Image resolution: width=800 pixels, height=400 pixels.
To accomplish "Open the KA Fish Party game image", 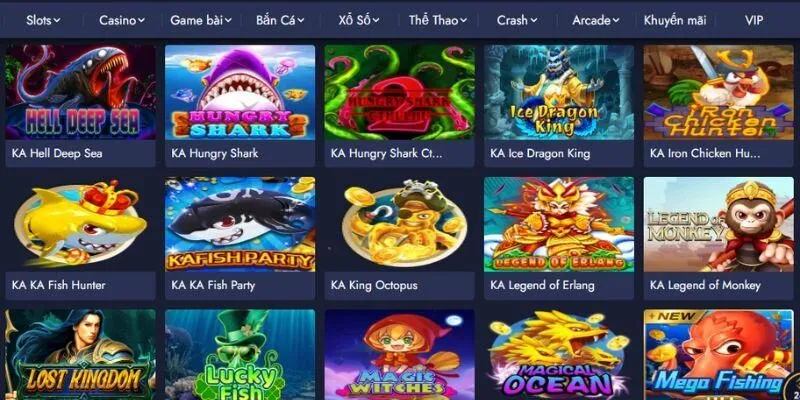I will pos(240,224).
